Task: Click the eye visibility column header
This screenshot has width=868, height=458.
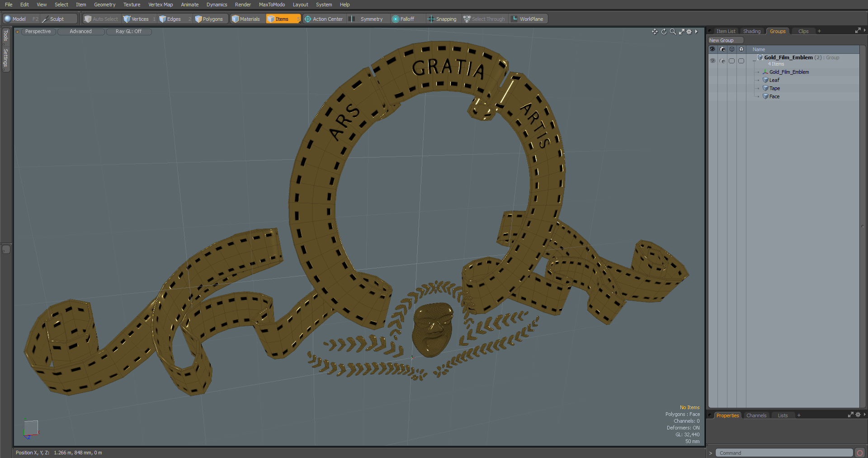Action: click(712, 49)
